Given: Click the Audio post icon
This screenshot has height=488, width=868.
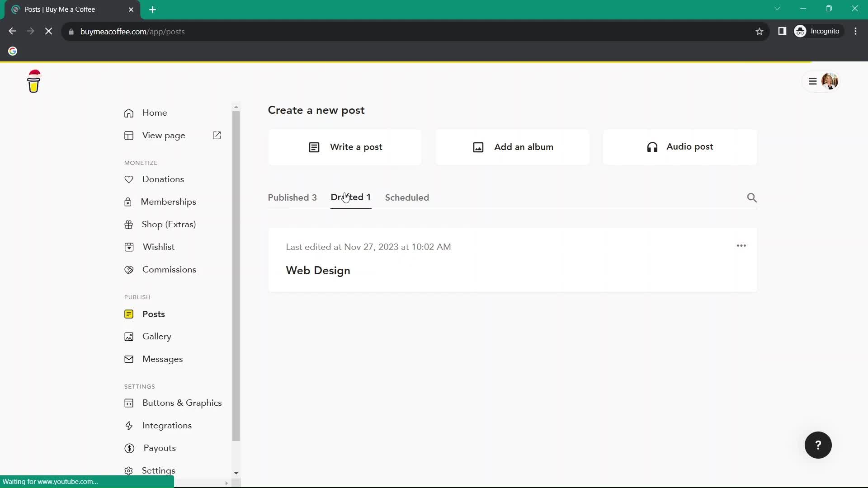Looking at the screenshot, I should [x=652, y=147].
